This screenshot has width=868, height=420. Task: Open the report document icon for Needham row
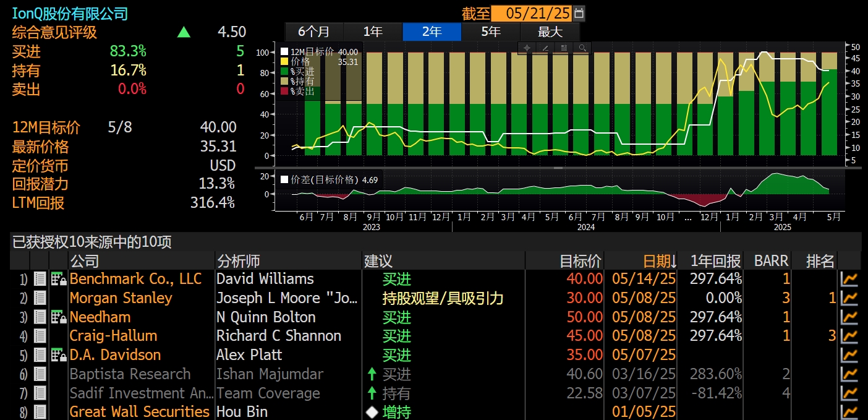(x=40, y=317)
